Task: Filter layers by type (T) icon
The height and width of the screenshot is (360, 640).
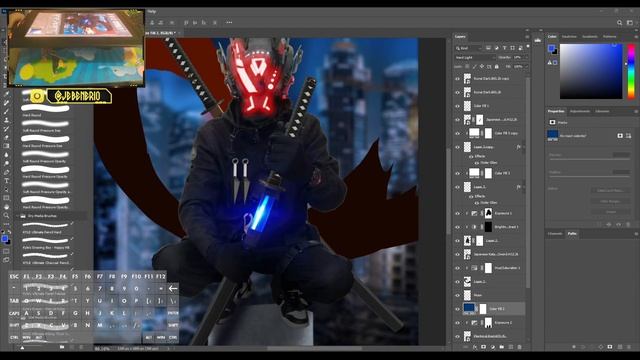Action: click(504, 48)
